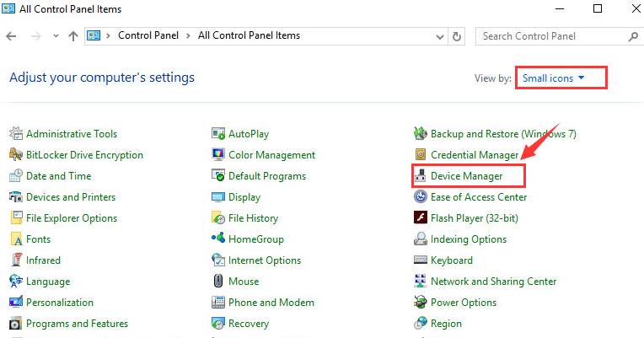644x338 pixels.
Task: Open the Keyboard icon
Action: coord(420,260)
